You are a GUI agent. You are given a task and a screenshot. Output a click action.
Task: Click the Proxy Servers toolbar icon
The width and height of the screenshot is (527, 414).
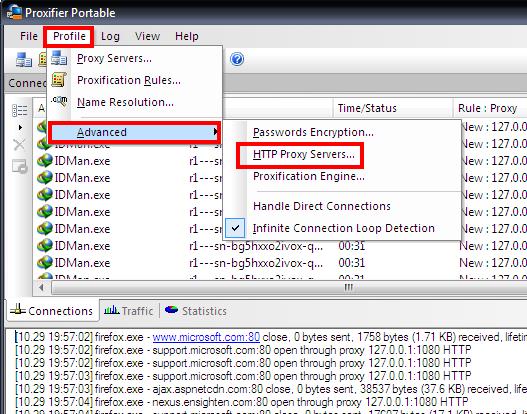24,60
